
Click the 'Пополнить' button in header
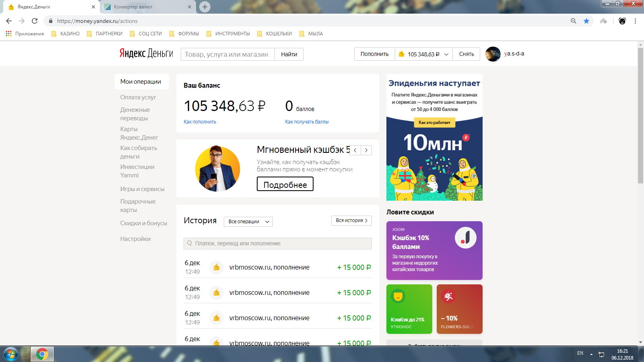click(374, 54)
